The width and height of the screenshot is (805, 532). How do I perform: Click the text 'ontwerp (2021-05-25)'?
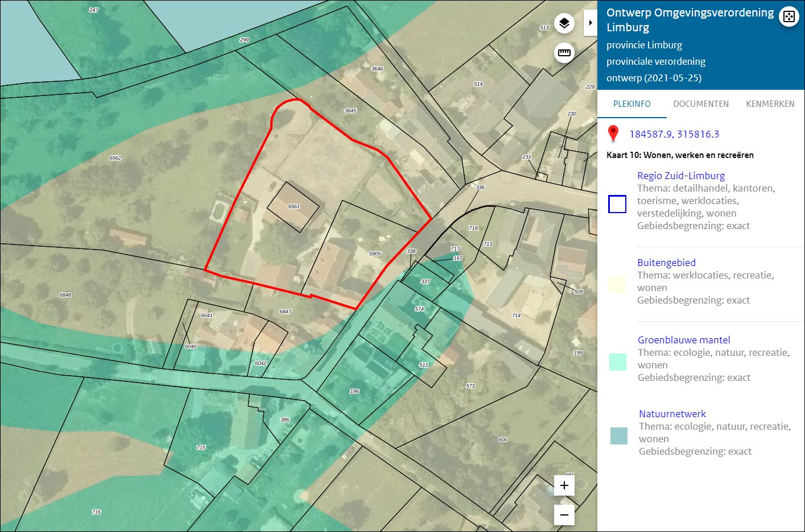pyautogui.click(x=654, y=78)
